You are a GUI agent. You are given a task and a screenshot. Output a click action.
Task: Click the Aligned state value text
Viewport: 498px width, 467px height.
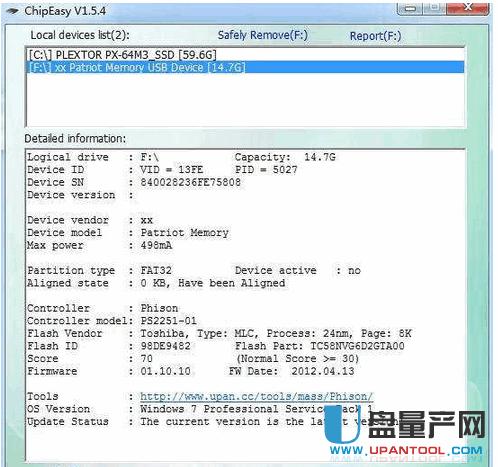[213, 283]
